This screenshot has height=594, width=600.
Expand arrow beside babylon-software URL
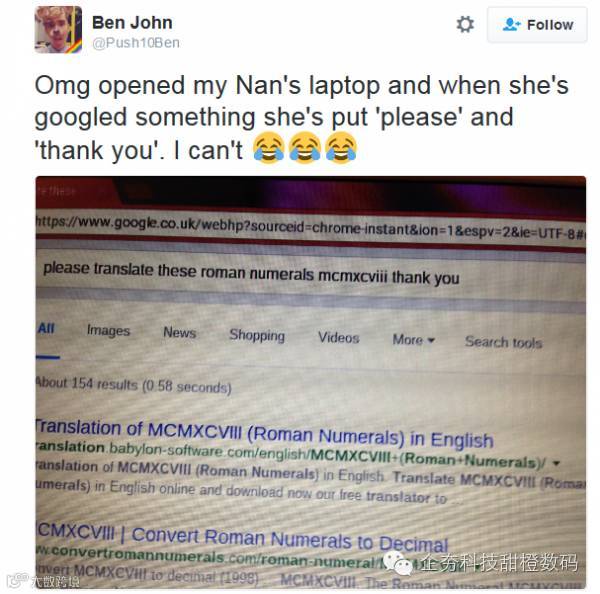click(x=556, y=463)
